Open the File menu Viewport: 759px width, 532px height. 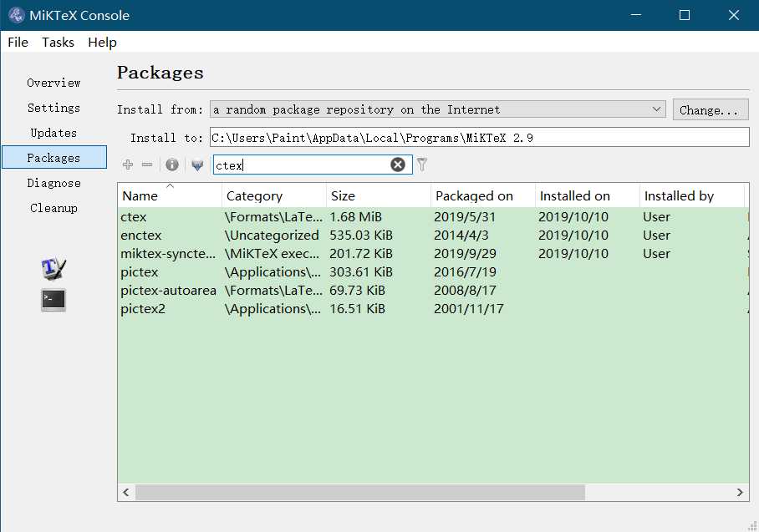[x=18, y=43]
